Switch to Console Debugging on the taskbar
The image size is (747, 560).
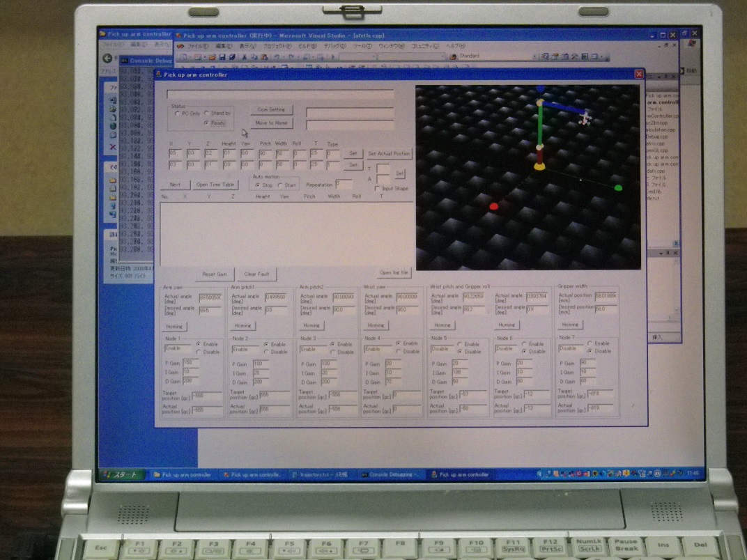390,475
